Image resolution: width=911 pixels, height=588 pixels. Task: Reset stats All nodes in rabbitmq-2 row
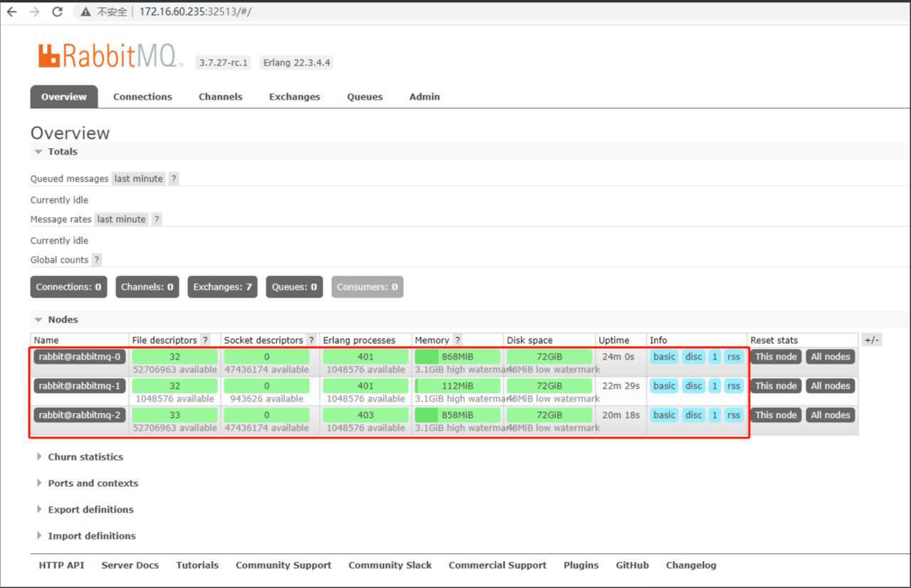tap(831, 415)
